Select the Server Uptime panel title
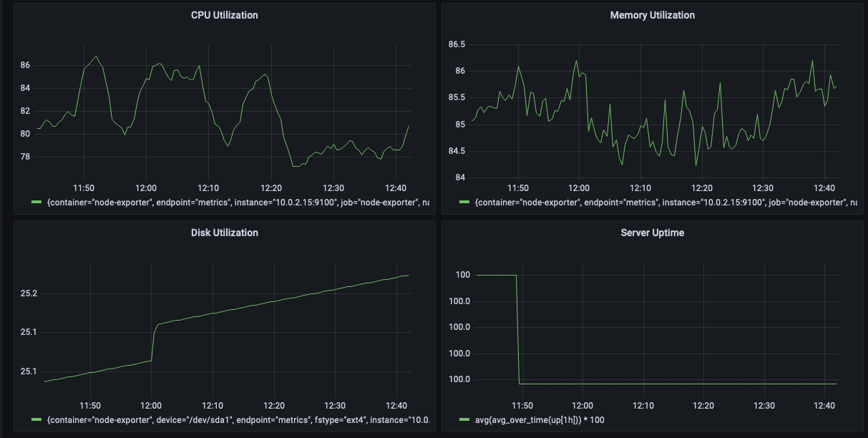Image resolution: width=868 pixels, height=438 pixels. [651, 233]
